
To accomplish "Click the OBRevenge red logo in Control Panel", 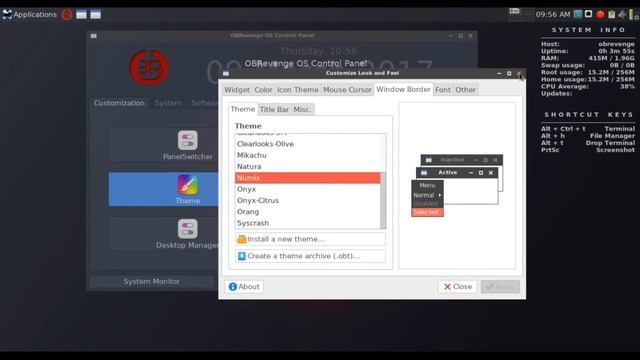I will click(x=149, y=68).
